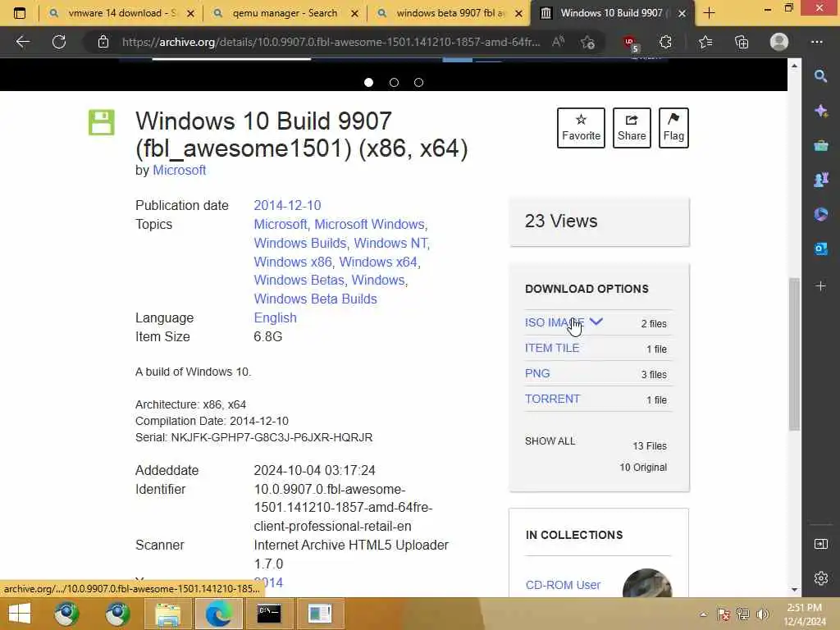
Task: Select the second carousel dot
Action: 394,83
